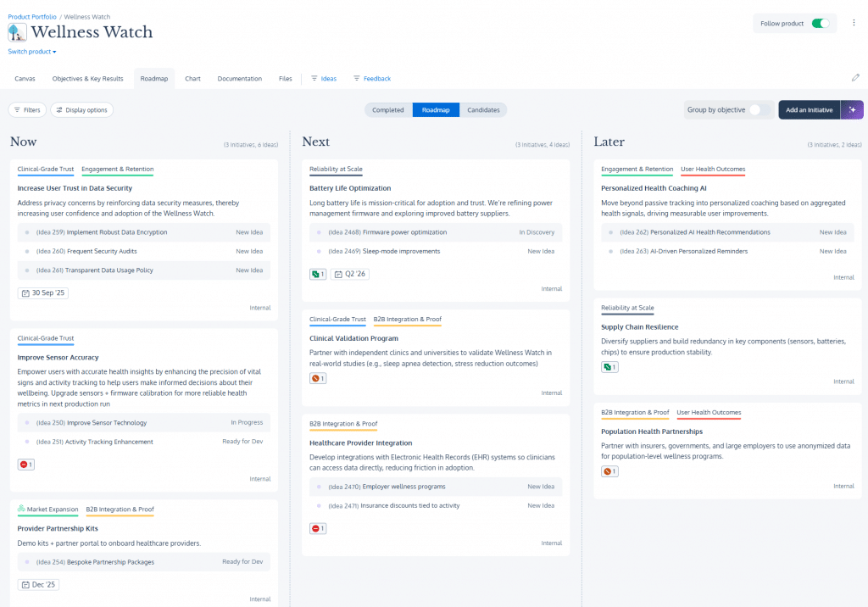Click the Dec '25 date badge

[x=38, y=585]
